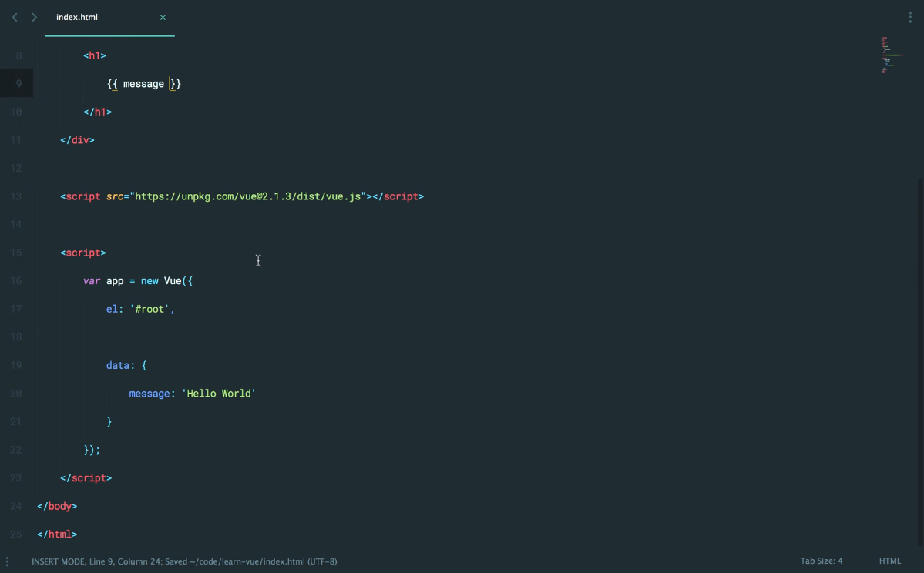Click line number 15 in the gutter
This screenshot has height=573, width=924.
pos(16,253)
